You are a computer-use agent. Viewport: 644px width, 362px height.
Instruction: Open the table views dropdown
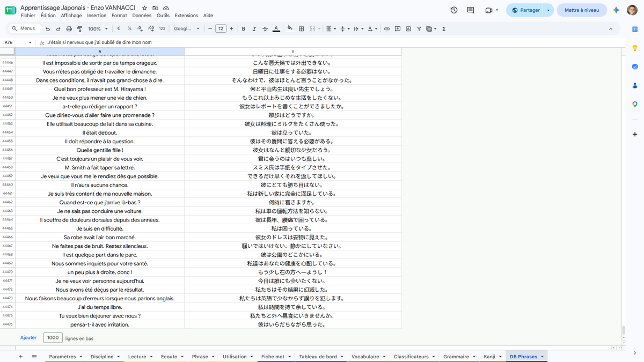pos(431,29)
